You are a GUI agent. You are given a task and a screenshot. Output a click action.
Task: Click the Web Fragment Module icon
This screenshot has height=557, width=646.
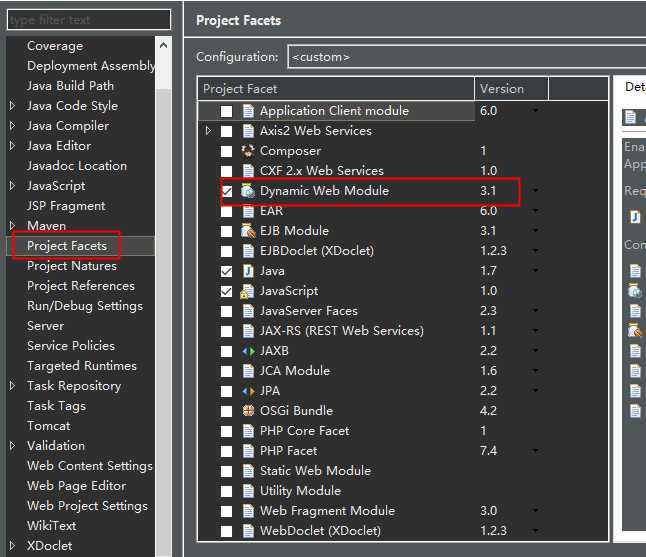(x=248, y=511)
